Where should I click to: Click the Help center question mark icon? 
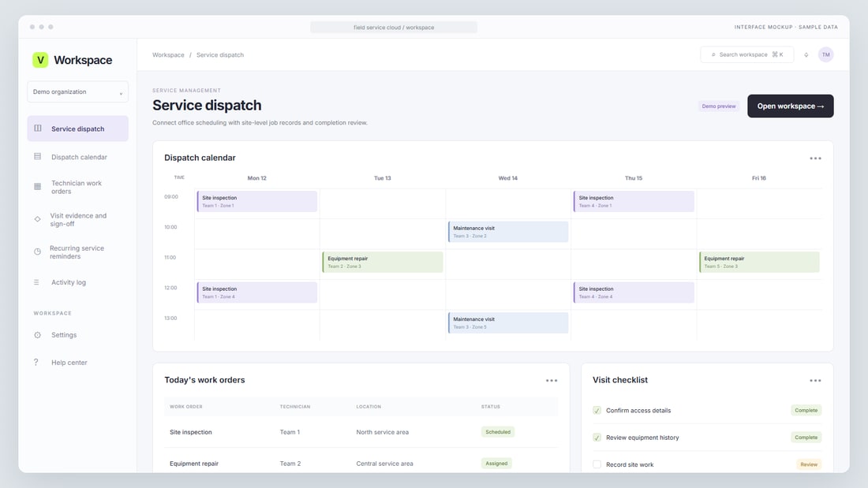tap(36, 363)
